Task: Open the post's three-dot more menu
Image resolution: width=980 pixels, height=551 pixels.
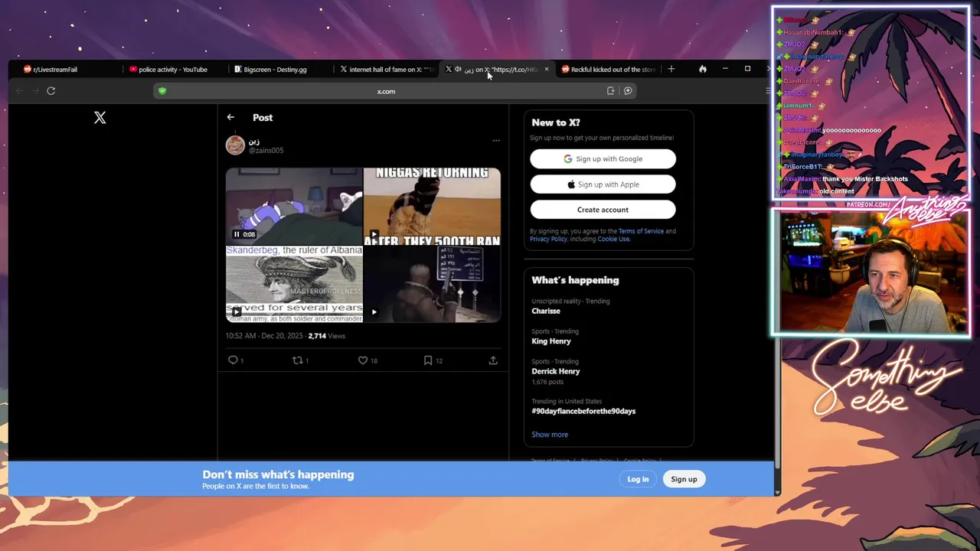Action: (496, 141)
